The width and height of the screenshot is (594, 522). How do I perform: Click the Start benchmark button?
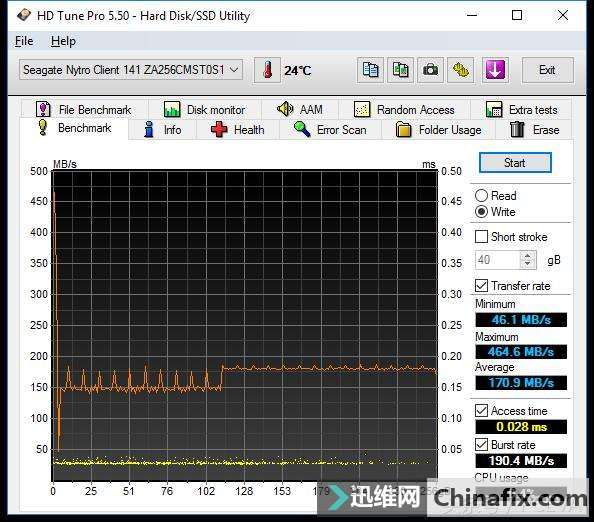515,163
